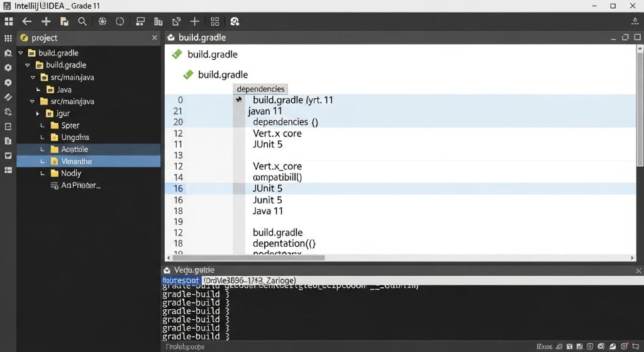Click the back arrow toolbar icon
The image size is (644, 352).
26,21
